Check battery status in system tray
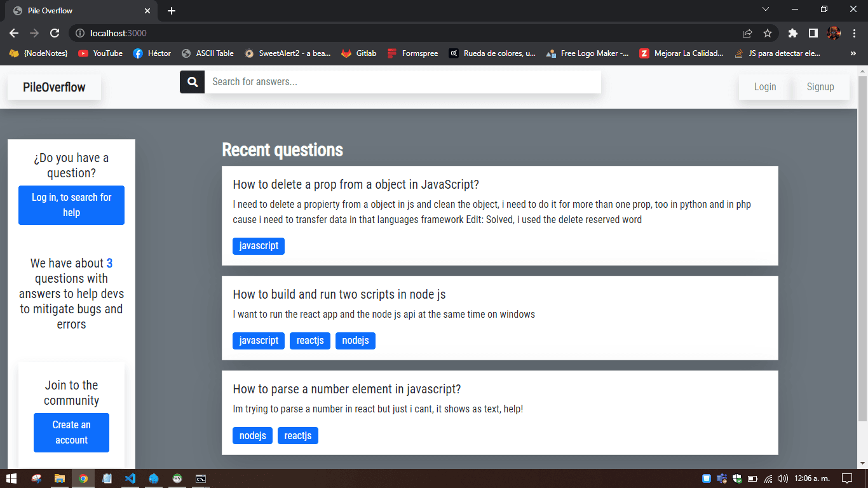The width and height of the screenshot is (868, 488). click(x=752, y=478)
